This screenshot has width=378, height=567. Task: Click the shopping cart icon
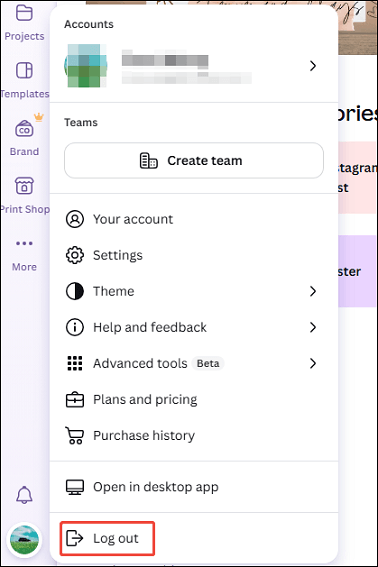[75, 435]
